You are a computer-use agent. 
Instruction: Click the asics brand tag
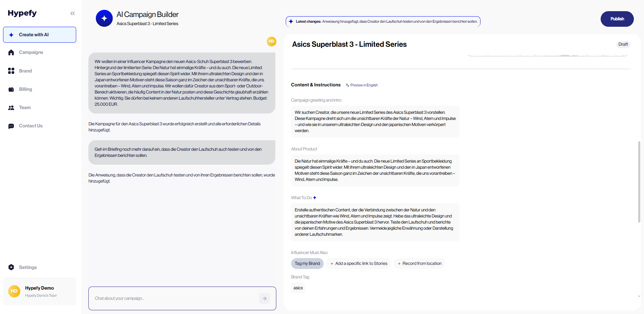tap(298, 288)
